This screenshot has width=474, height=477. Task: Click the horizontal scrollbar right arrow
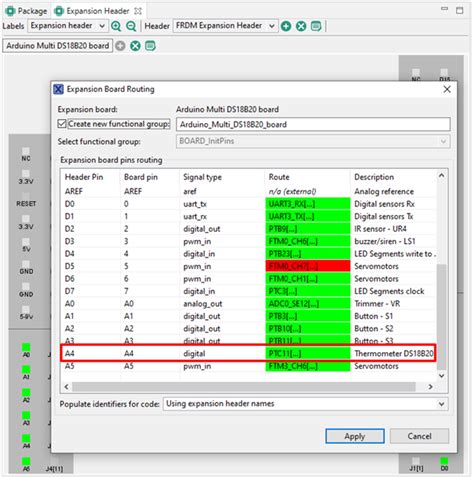pos(430,387)
